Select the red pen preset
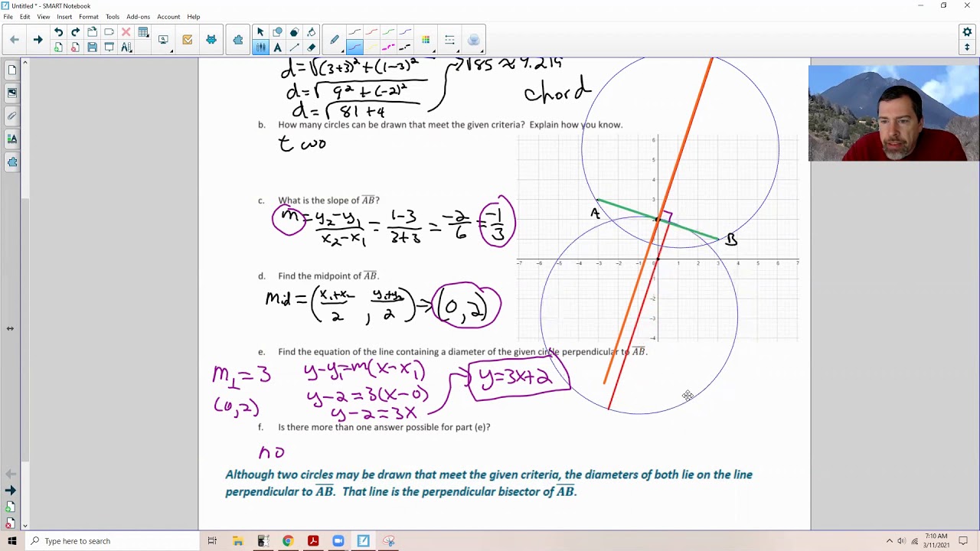The image size is (980, 551). click(x=372, y=32)
